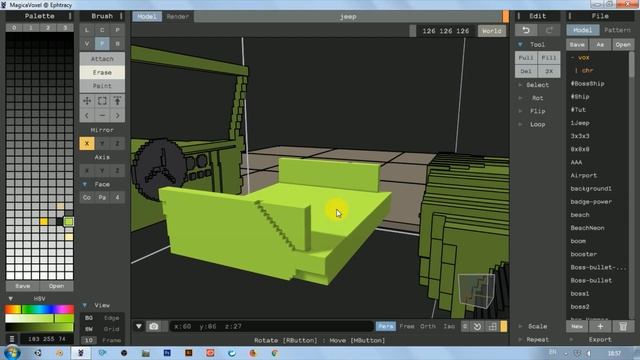640x360 pixels.
Task: Open the Pattern tab in File panel
Action: click(617, 30)
